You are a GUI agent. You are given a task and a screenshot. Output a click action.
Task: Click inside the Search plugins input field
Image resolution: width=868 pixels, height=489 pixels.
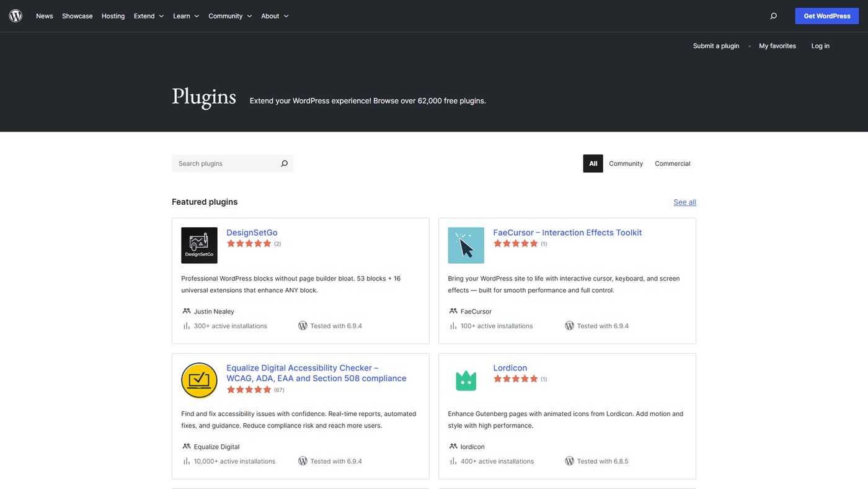223,163
